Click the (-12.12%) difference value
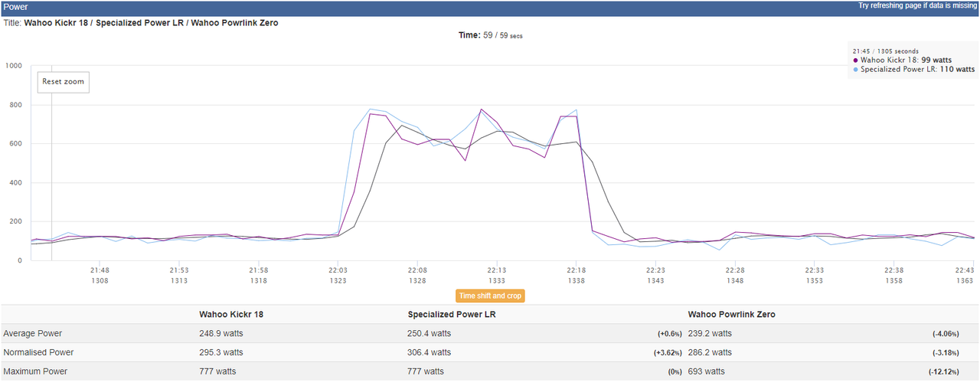980x389 pixels. pos(946,372)
